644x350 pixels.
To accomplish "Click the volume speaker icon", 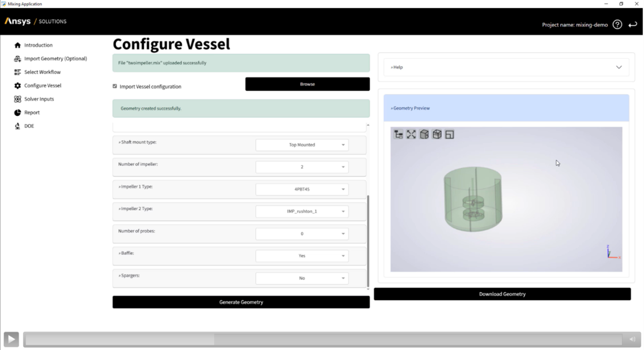I will [x=632, y=339].
